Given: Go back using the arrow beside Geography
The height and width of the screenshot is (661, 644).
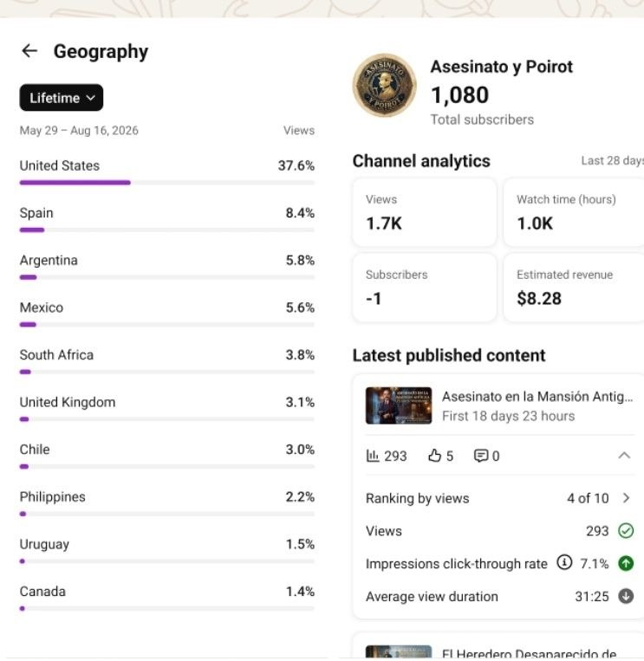Looking at the screenshot, I should point(29,51).
